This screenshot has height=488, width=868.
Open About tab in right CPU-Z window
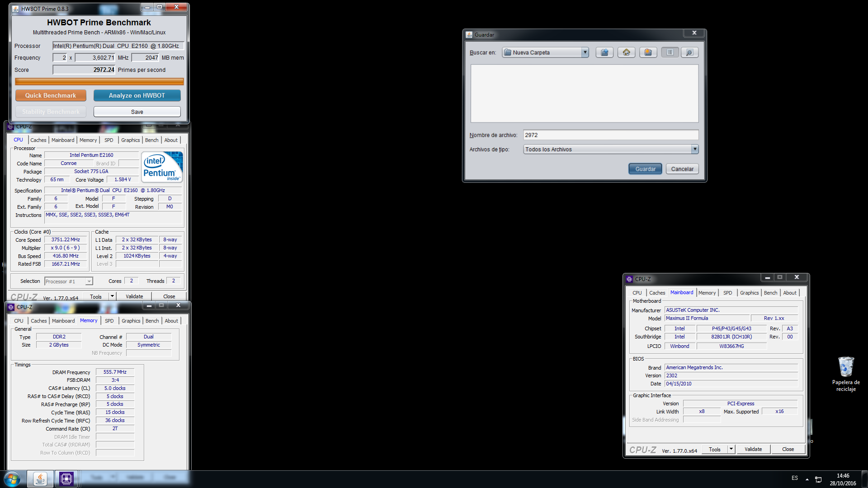pyautogui.click(x=790, y=293)
